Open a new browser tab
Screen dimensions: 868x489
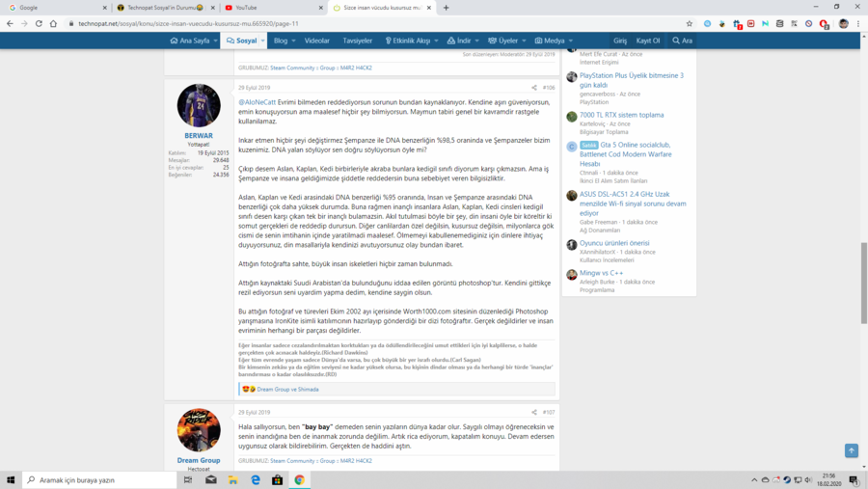click(x=447, y=8)
